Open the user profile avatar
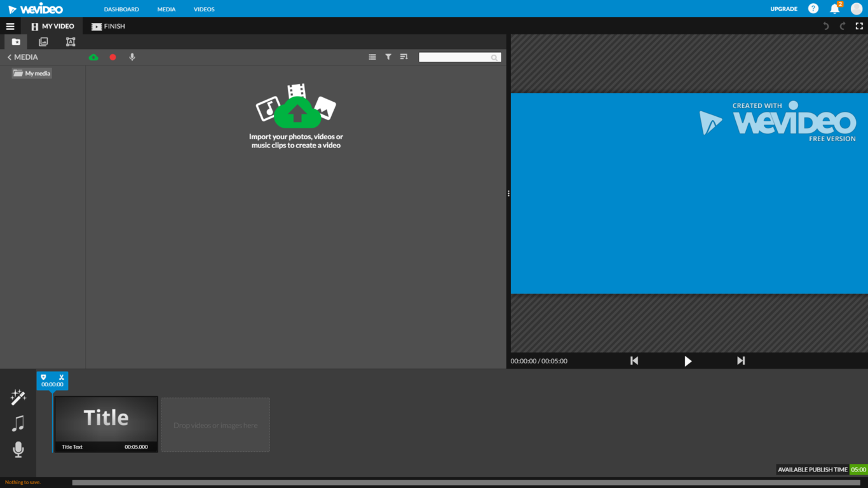The image size is (868, 488). coord(857,9)
